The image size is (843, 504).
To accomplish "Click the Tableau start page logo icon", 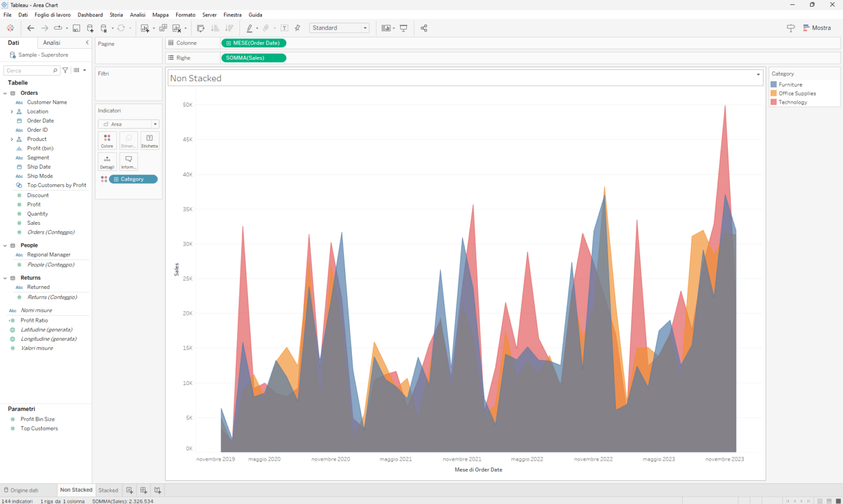I will (x=10, y=28).
